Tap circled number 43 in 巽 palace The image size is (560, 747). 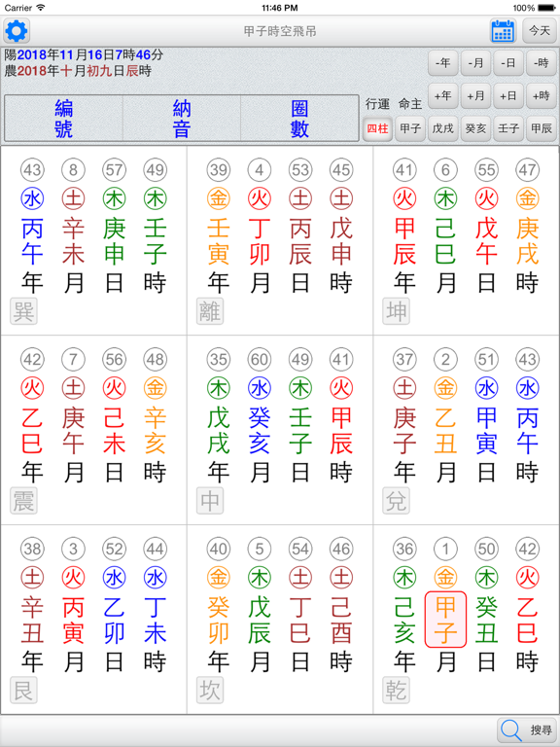point(32,170)
